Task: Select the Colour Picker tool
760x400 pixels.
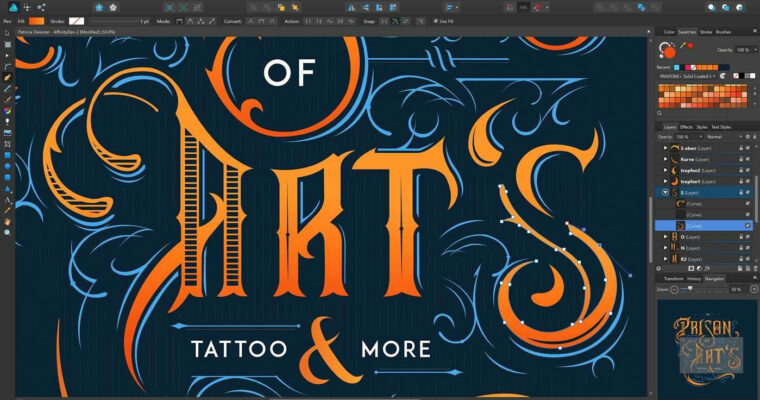Action: point(7,210)
